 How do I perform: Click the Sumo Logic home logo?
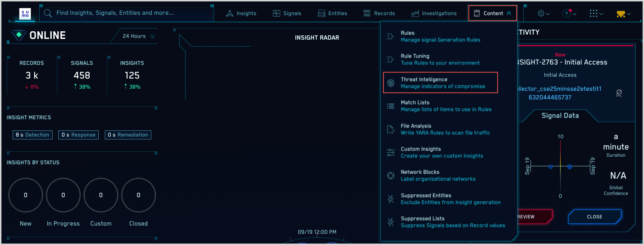[25, 14]
